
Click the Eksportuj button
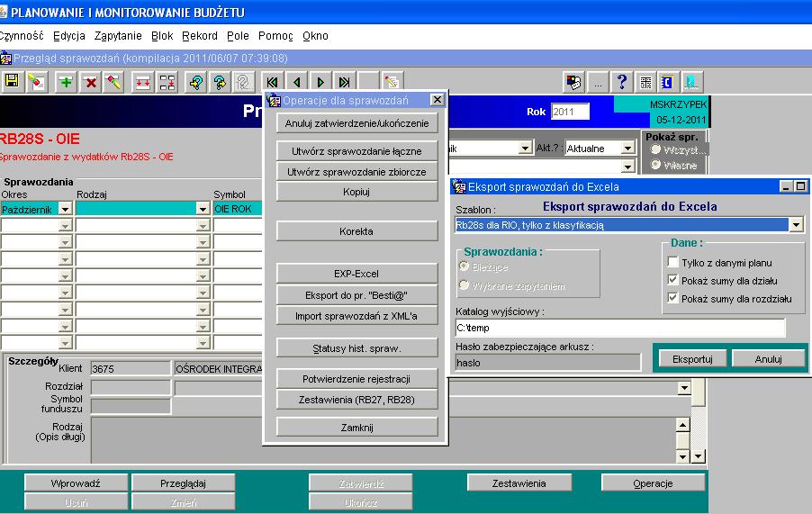pyautogui.click(x=692, y=358)
